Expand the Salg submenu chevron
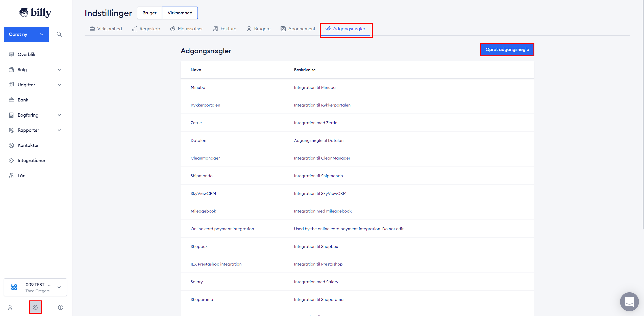 59,70
